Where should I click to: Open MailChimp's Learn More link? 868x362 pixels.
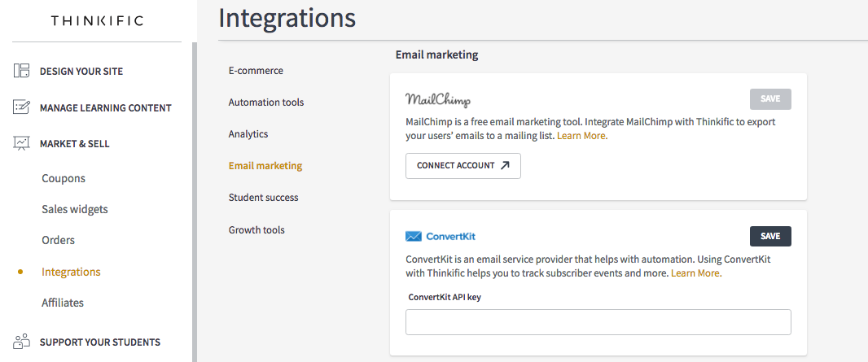point(582,135)
